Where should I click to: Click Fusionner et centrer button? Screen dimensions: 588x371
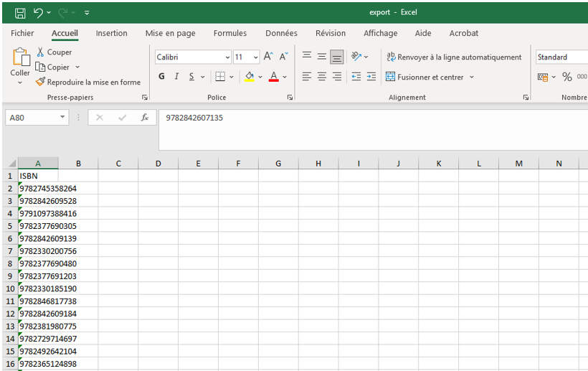(430, 77)
